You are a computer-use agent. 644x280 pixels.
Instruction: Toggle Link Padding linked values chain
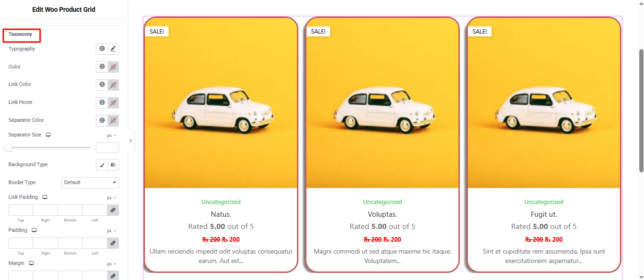tap(113, 210)
